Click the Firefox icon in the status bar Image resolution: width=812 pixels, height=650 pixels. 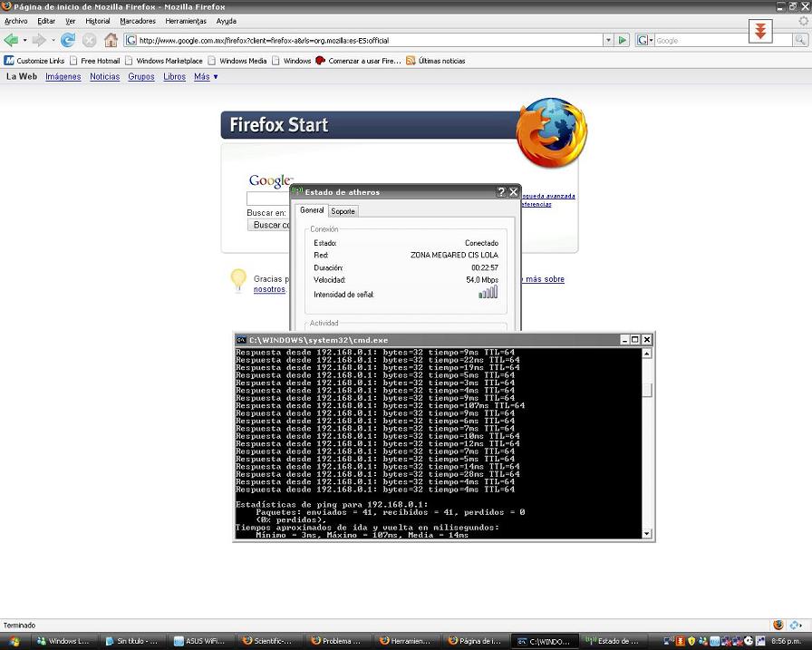[778, 625]
